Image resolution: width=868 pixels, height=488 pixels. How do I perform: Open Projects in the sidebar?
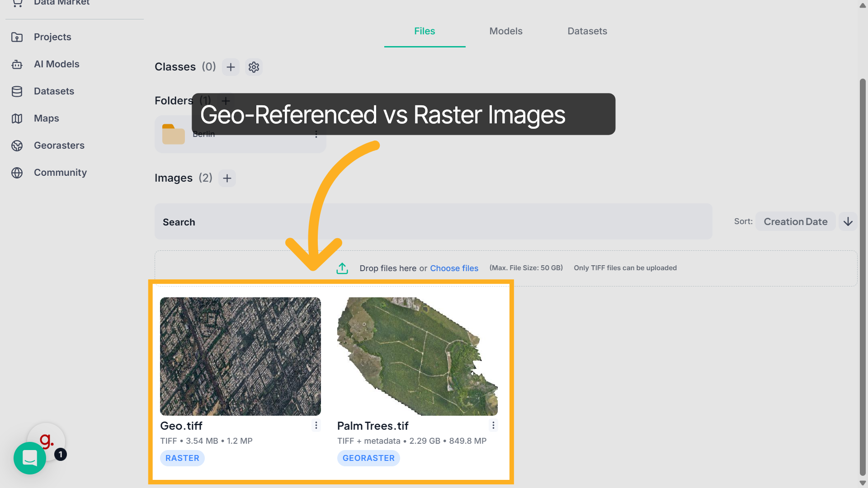(x=52, y=37)
